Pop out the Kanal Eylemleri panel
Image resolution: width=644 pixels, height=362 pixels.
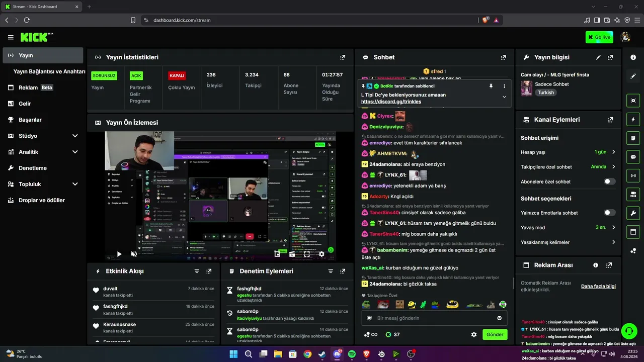point(610,120)
